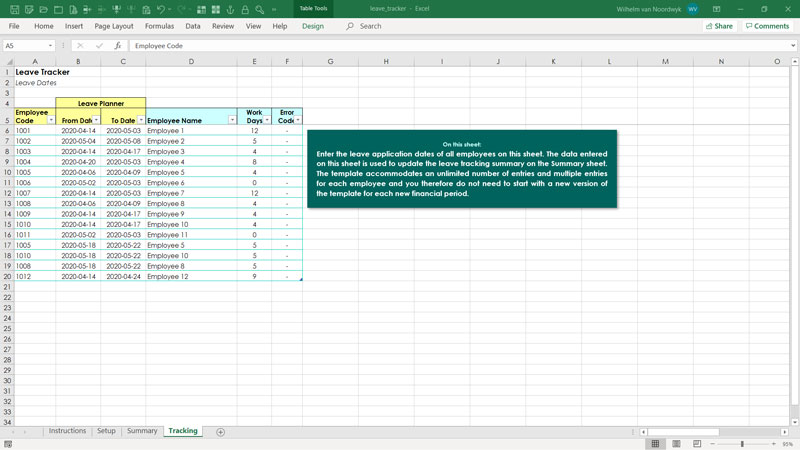The image size is (800, 450).
Task: Click the New blank workbook icon
Action: pyautogui.click(x=58, y=10)
